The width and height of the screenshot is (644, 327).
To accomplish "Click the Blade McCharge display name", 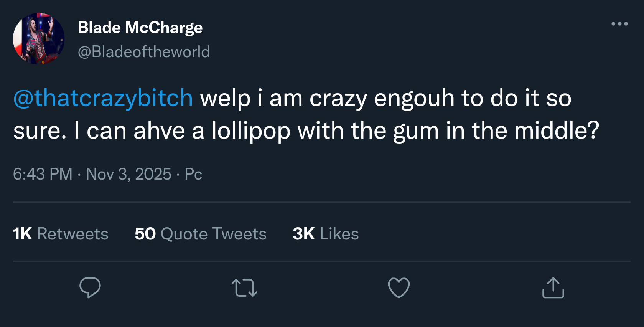I will [140, 28].
